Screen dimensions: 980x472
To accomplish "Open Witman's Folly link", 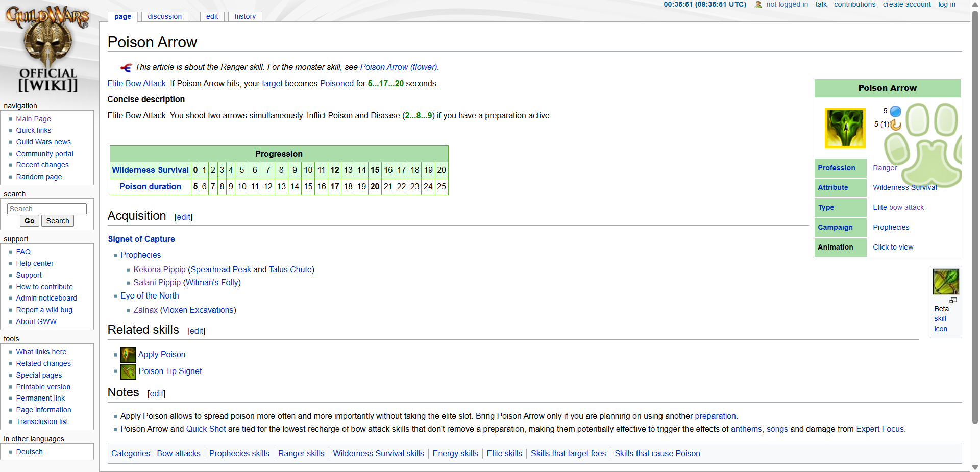I will coord(212,283).
